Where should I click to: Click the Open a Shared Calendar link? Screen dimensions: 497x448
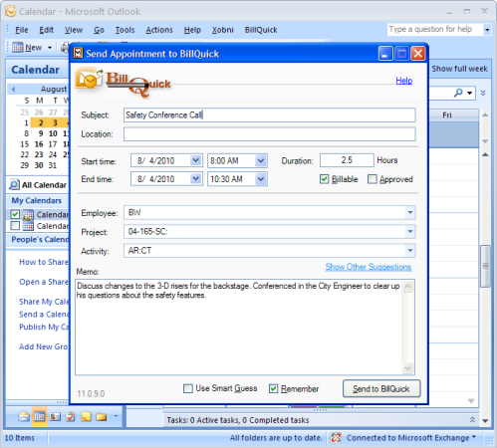pyautogui.click(x=44, y=282)
